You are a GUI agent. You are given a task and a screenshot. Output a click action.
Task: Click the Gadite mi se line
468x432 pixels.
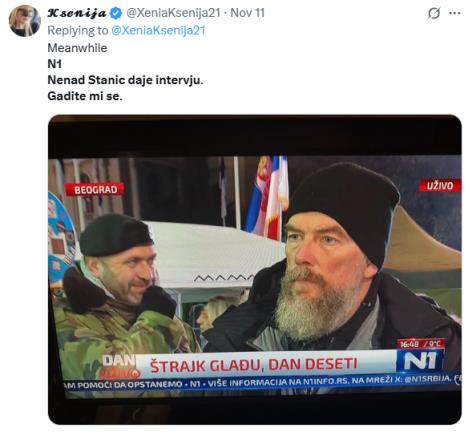(x=85, y=96)
